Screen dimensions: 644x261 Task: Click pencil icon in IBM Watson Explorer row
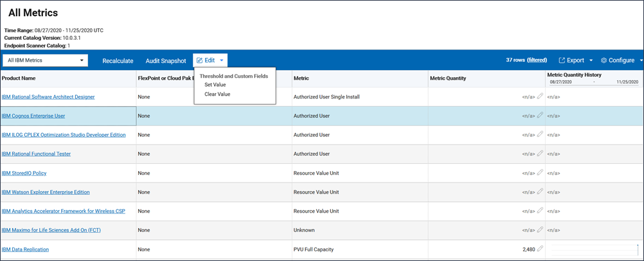(x=541, y=192)
